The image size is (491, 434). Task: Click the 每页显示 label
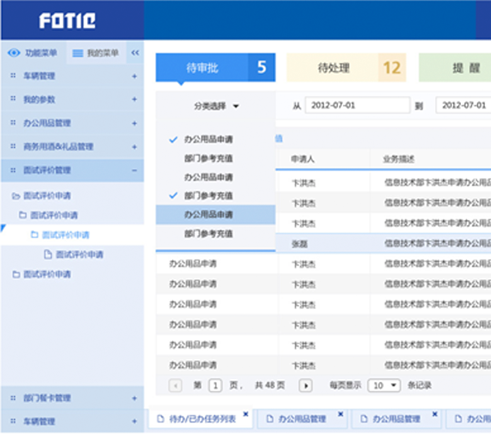345,385
